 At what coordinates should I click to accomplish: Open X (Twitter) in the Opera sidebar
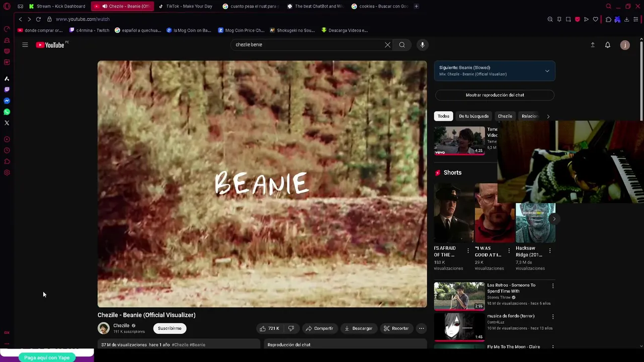click(x=7, y=123)
